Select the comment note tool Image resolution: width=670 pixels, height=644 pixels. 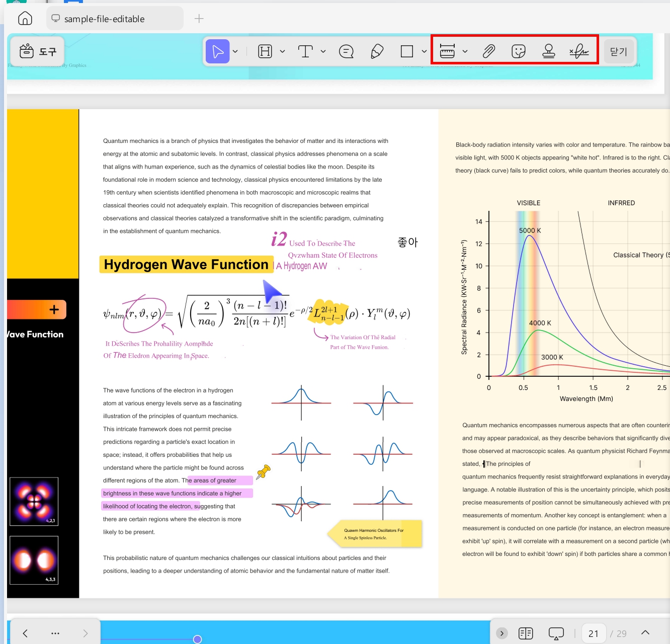(346, 51)
